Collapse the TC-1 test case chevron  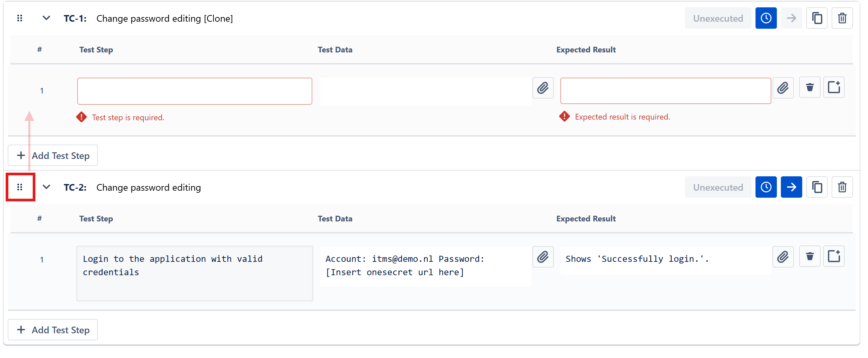pyautogui.click(x=46, y=18)
